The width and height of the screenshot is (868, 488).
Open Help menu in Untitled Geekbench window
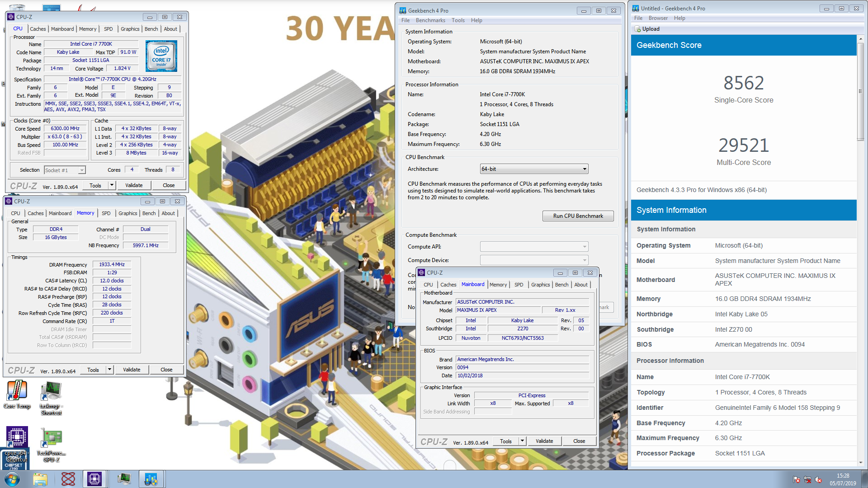coord(679,18)
